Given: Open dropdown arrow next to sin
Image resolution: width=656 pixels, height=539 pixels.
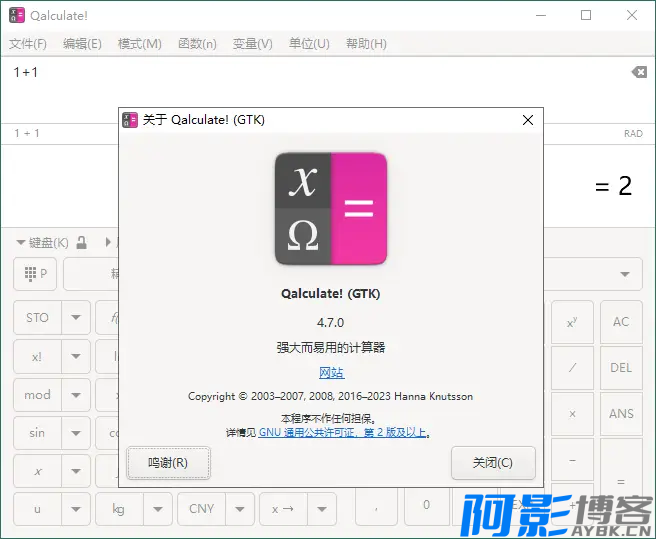Looking at the screenshot, I should pos(76,433).
